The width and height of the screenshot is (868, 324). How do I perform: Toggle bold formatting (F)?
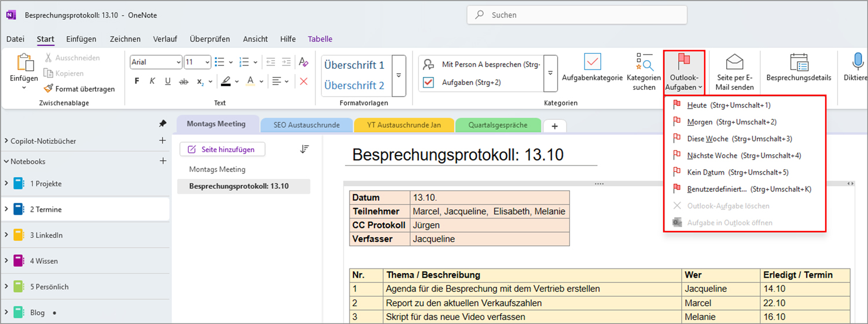[137, 82]
